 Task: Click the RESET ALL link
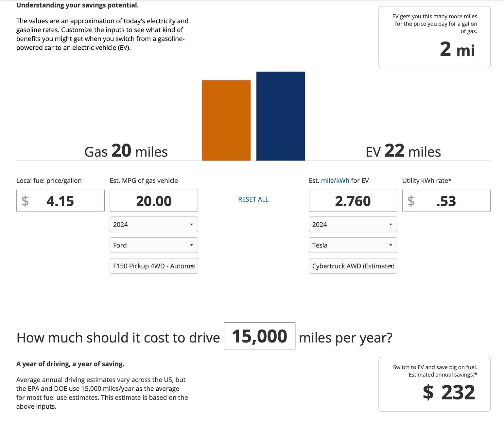click(253, 199)
